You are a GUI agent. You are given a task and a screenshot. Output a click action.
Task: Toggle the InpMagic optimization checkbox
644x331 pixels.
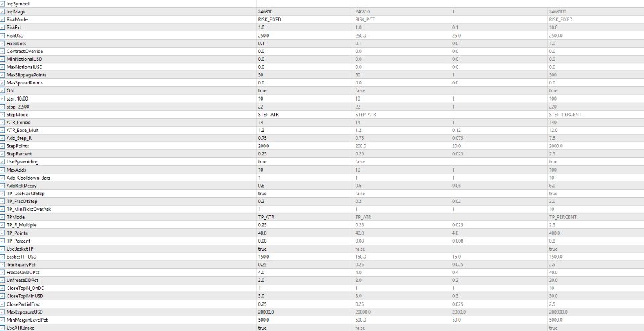(3, 11)
